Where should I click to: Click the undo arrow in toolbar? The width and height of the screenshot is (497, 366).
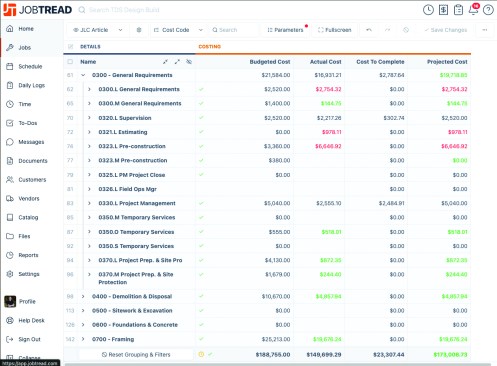coord(369,30)
